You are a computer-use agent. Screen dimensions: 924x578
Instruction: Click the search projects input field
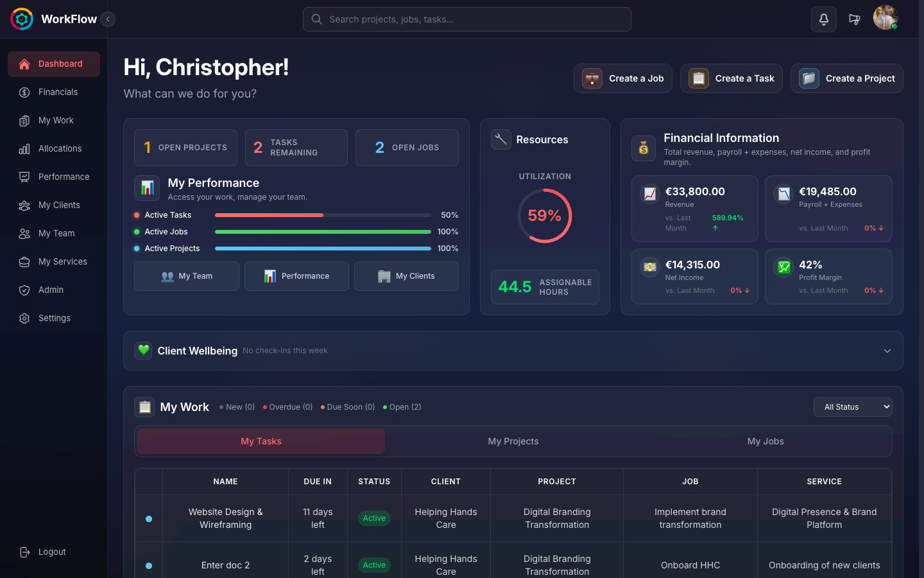pos(466,19)
